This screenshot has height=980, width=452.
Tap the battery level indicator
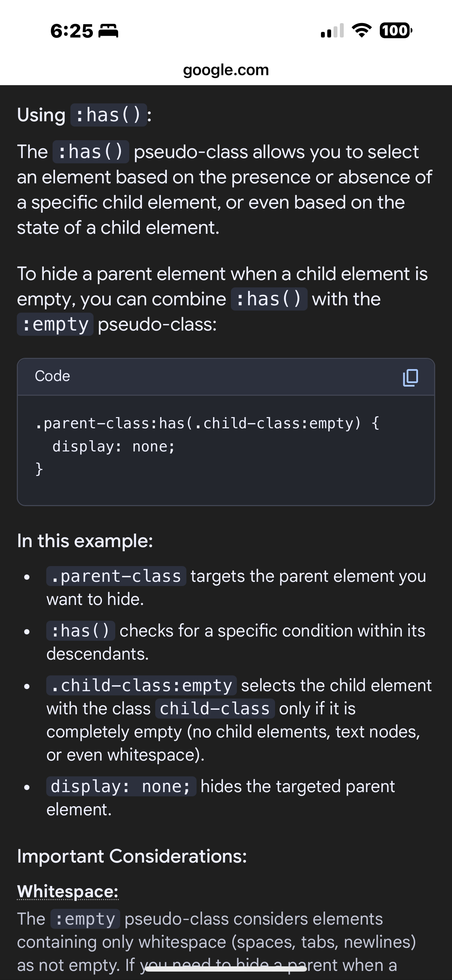click(x=395, y=30)
